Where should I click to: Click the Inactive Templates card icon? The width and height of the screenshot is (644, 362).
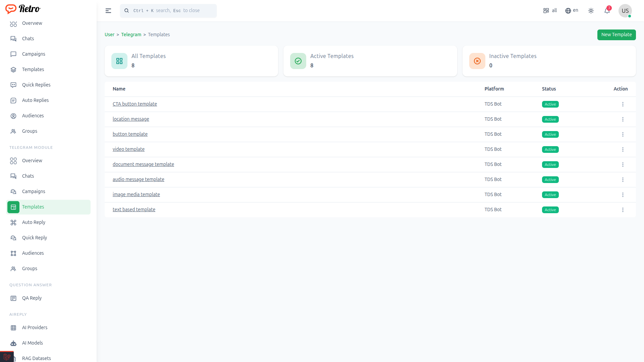coord(477,61)
